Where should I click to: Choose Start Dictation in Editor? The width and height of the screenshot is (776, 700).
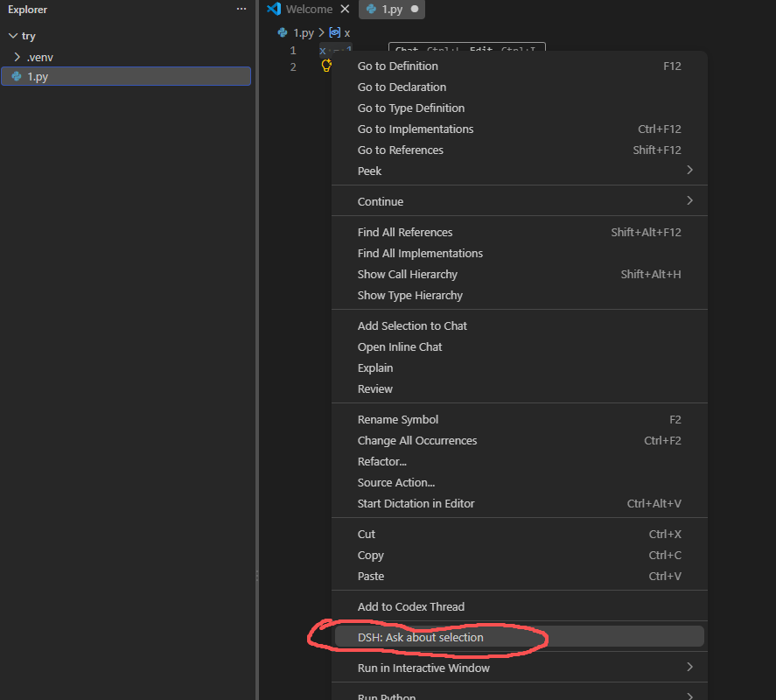(x=519, y=503)
